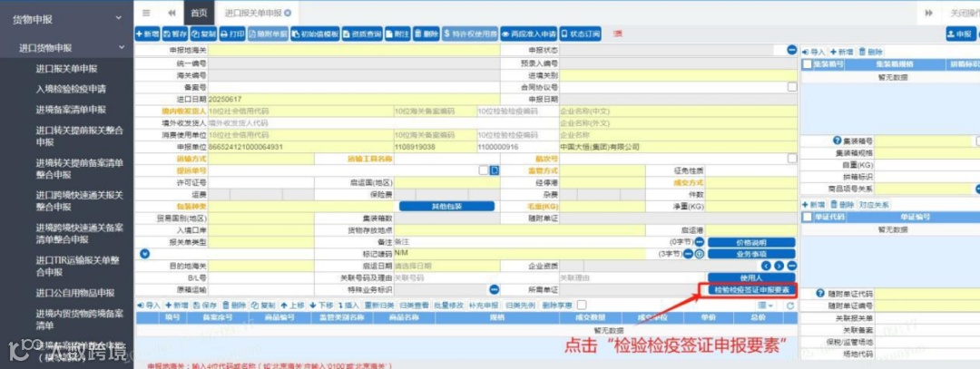Open the 初始值模板 toolbar button

coord(314,34)
